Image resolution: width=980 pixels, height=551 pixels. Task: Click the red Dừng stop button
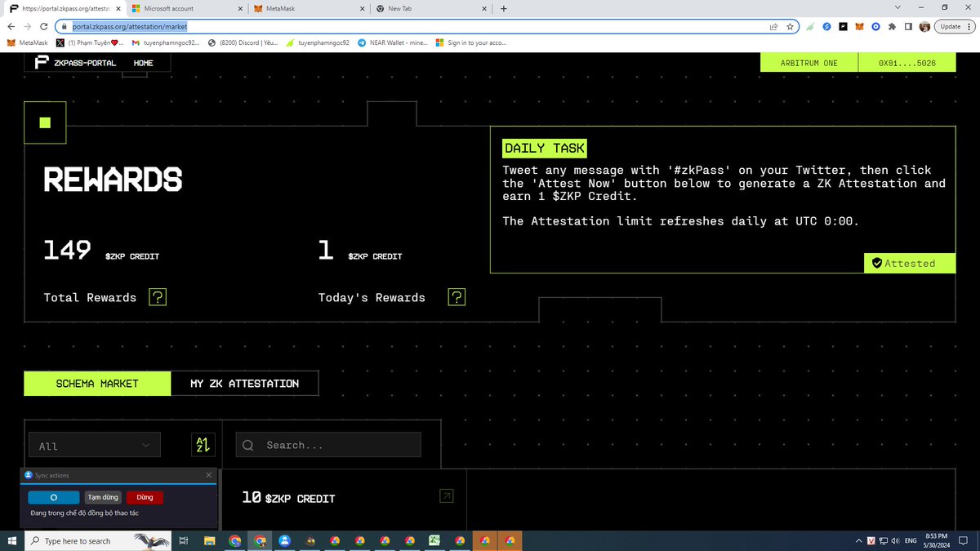145,497
